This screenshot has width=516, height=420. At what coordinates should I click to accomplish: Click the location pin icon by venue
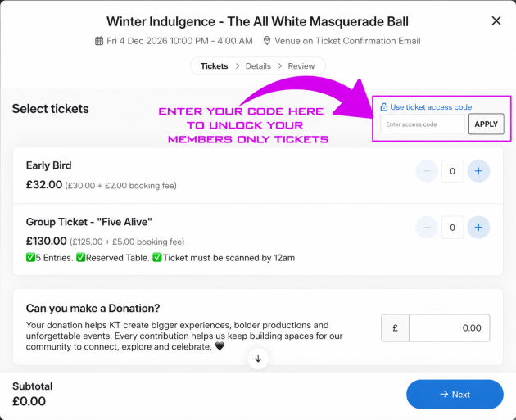click(267, 41)
